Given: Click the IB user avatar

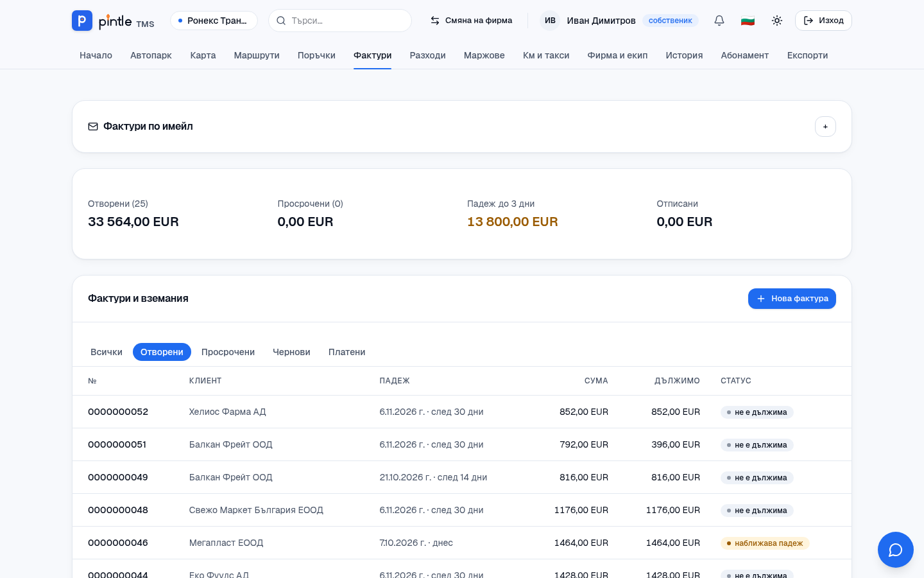Looking at the screenshot, I should 550,21.
